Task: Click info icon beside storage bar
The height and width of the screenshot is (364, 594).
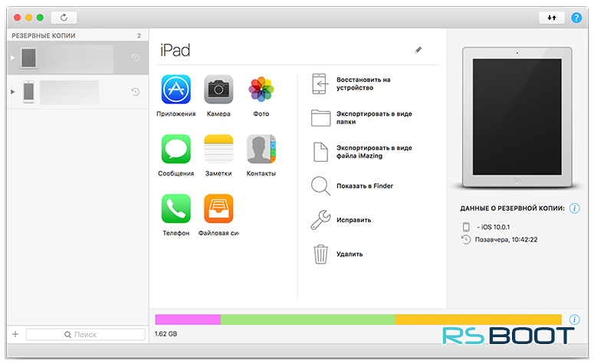Action: [574, 320]
